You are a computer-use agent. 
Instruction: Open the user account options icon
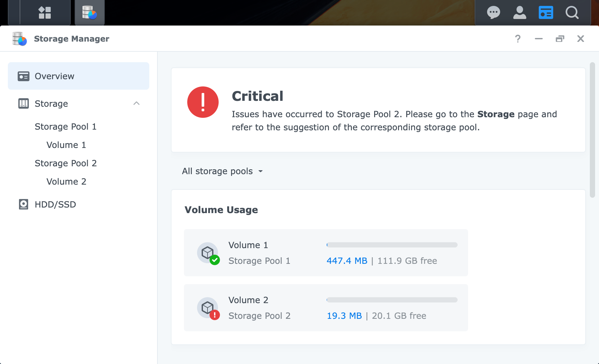pyautogui.click(x=519, y=13)
